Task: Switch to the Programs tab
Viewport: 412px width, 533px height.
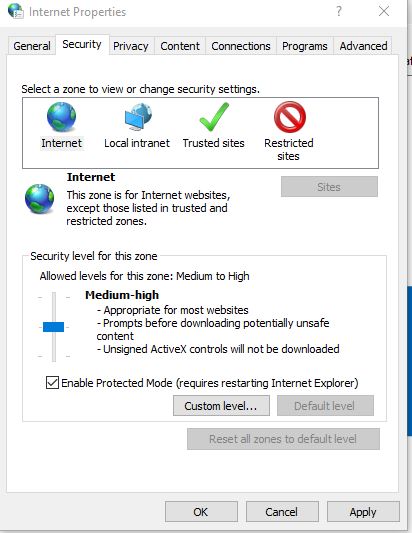Action: (305, 46)
